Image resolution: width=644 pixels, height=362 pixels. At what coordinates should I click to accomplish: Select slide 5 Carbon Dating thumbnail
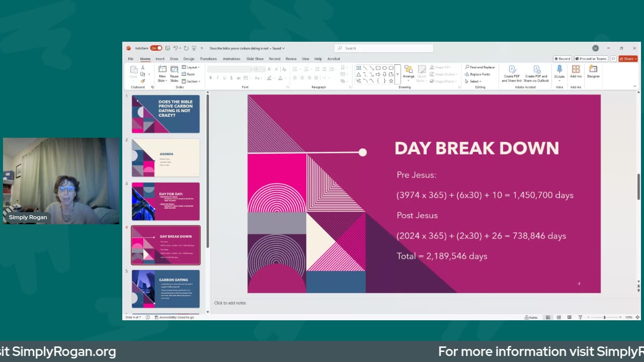pyautogui.click(x=166, y=289)
